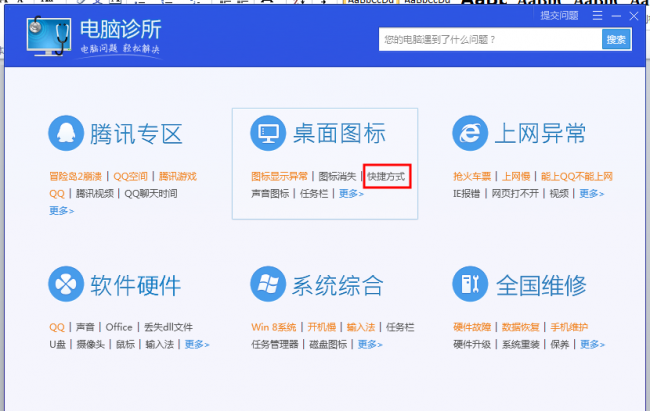Click 输入法 under 软件硬件
The width and height of the screenshot is (650, 411).
coord(160,344)
